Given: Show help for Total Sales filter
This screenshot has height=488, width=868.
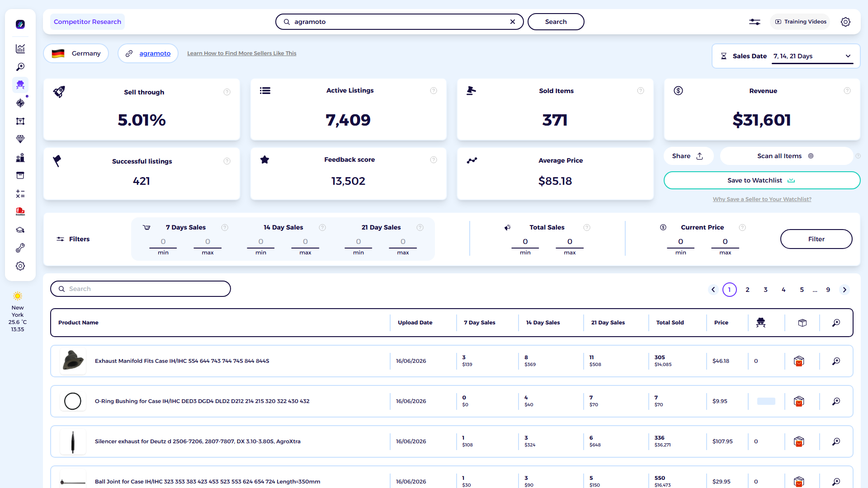Looking at the screenshot, I should pyautogui.click(x=587, y=227).
